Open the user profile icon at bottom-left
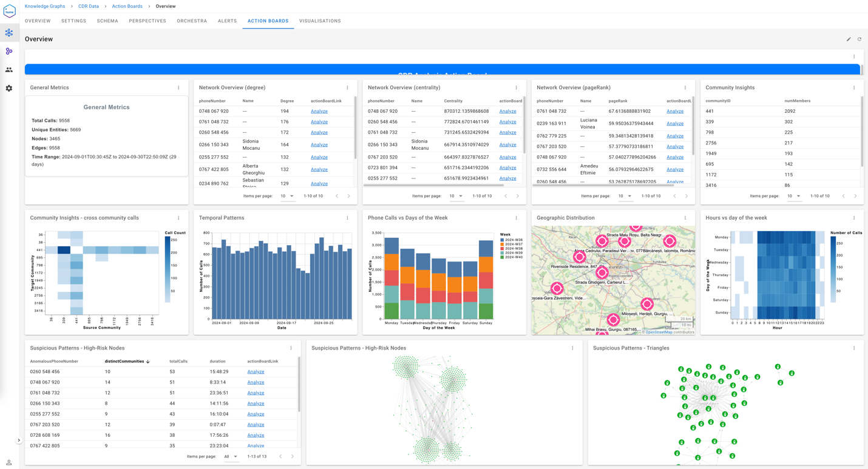This screenshot has width=868, height=469. (9, 462)
